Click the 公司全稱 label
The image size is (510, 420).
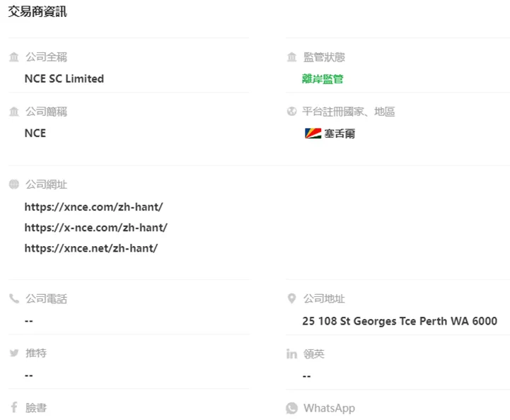pyautogui.click(x=47, y=57)
